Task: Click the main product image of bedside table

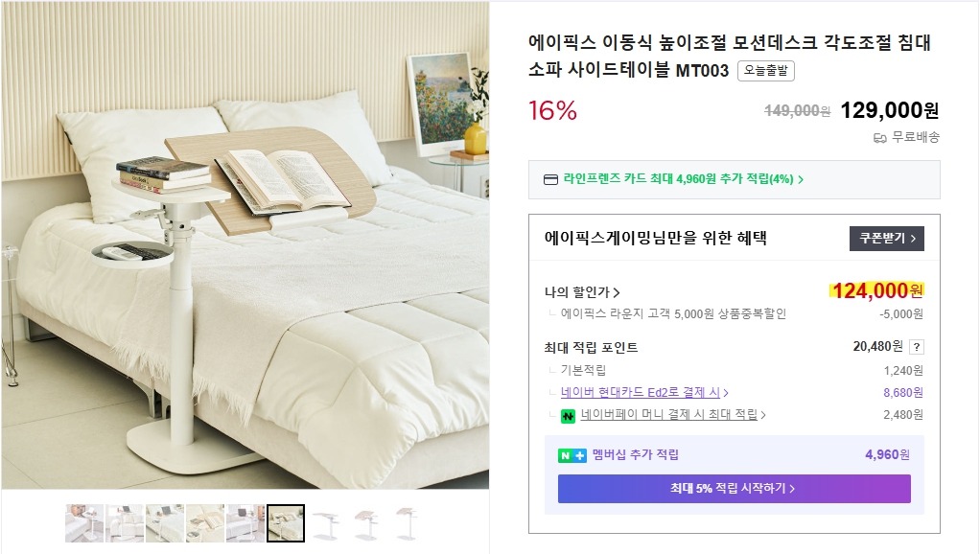Action: coord(245,244)
